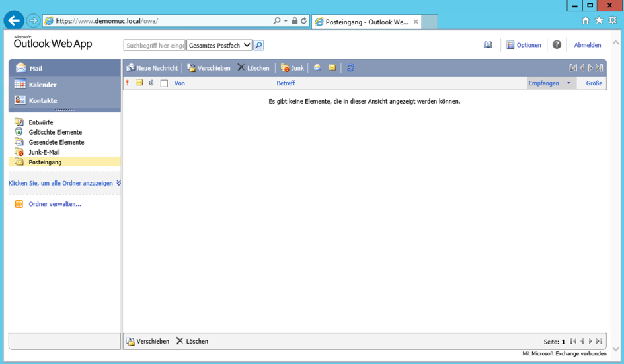Switch to Kontakte in navigation pane
The height and width of the screenshot is (364, 624).
[42, 100]
